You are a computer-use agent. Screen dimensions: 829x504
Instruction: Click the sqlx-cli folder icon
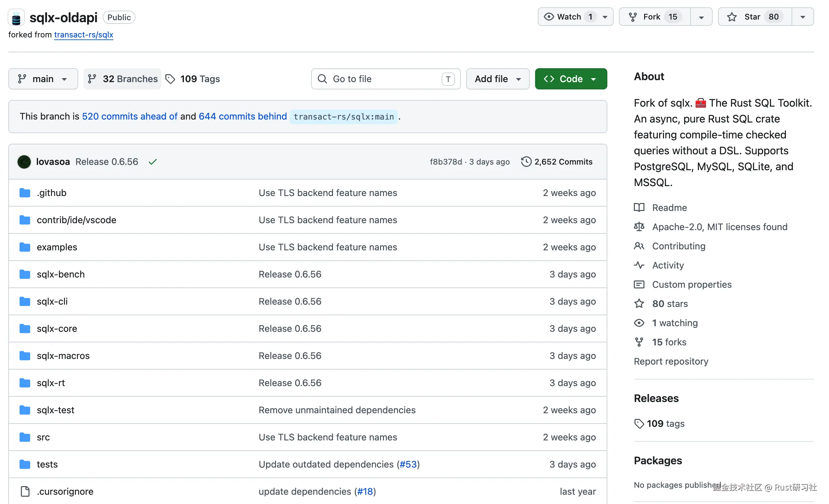25,302
